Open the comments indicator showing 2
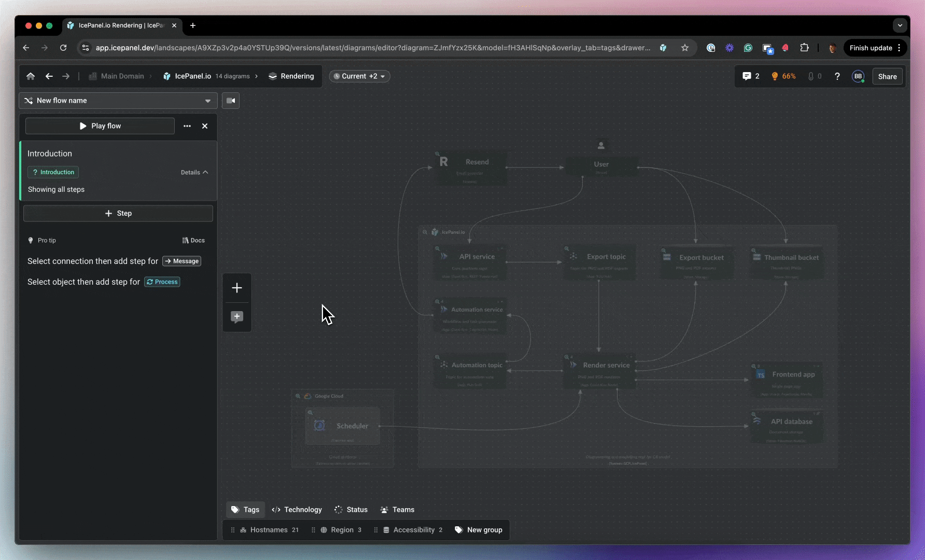 (750, 76)
